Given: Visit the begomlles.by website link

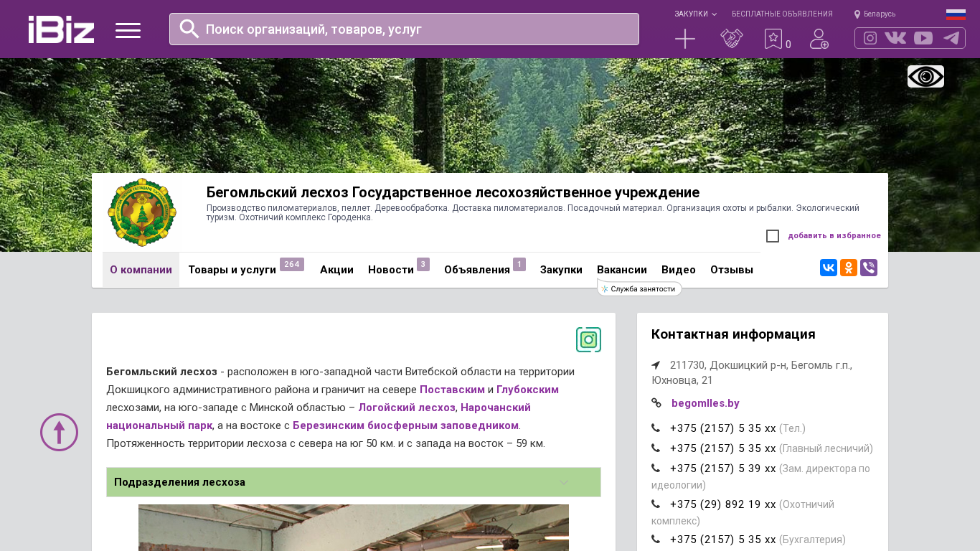Looking at the screenshot, I should 705,403.
